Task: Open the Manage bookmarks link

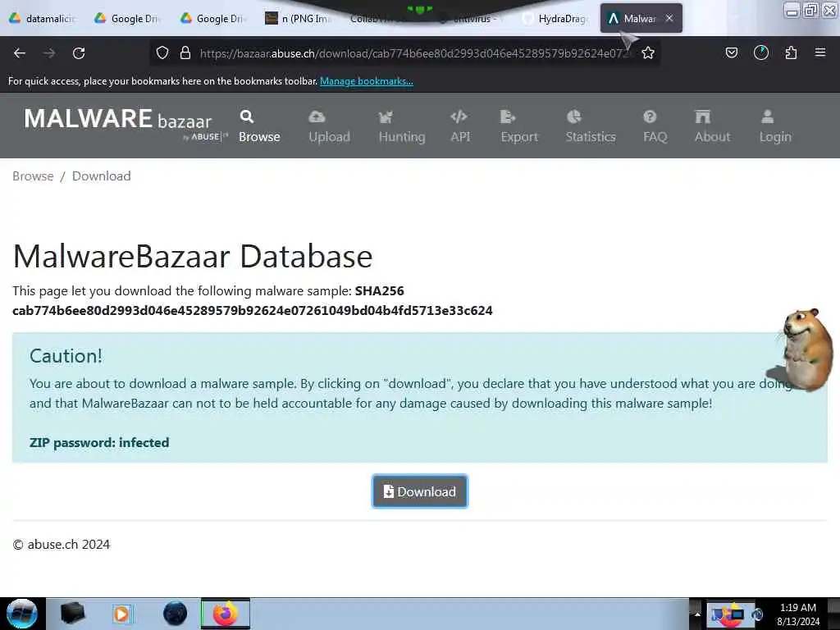Action: pyautogui.click(x=367, y=81)
